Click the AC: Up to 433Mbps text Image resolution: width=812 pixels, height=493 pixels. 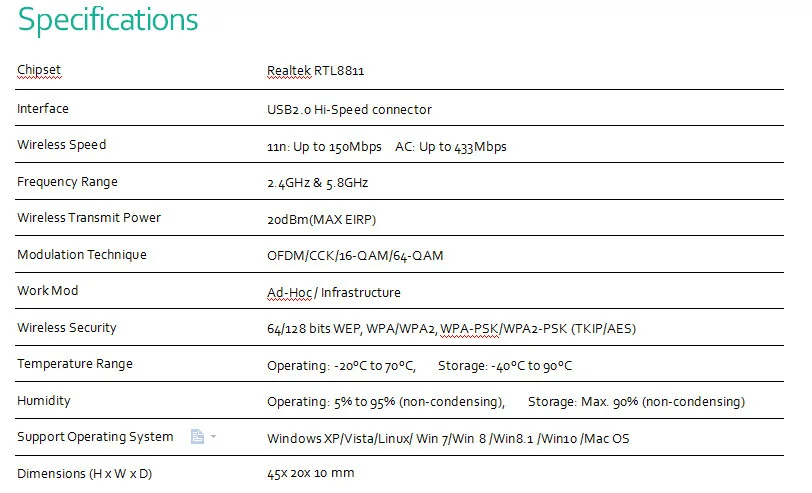(451, 146)
